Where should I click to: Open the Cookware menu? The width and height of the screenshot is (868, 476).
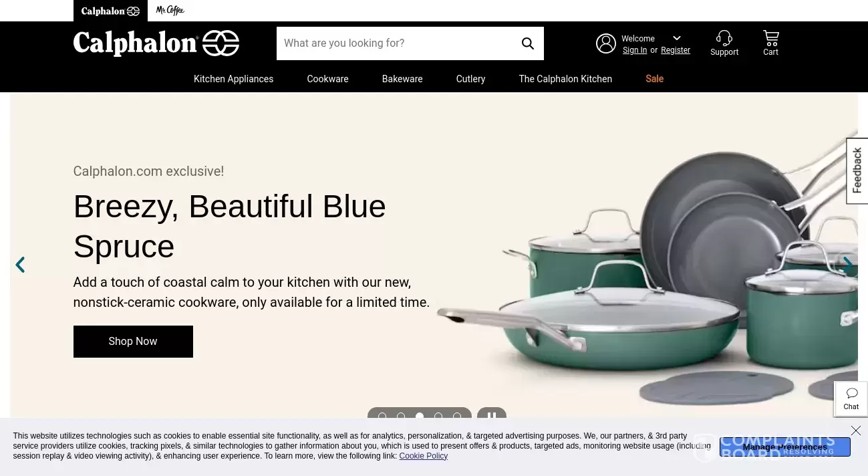pyautogui.click(x=327, y=79)
